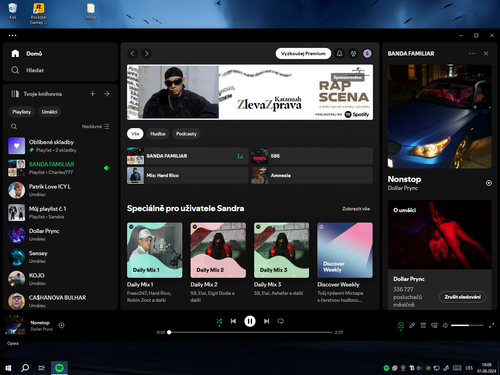This screenshot has width=500, height=375.
Task: Filter library by Umělci
Action: (49, 112)
